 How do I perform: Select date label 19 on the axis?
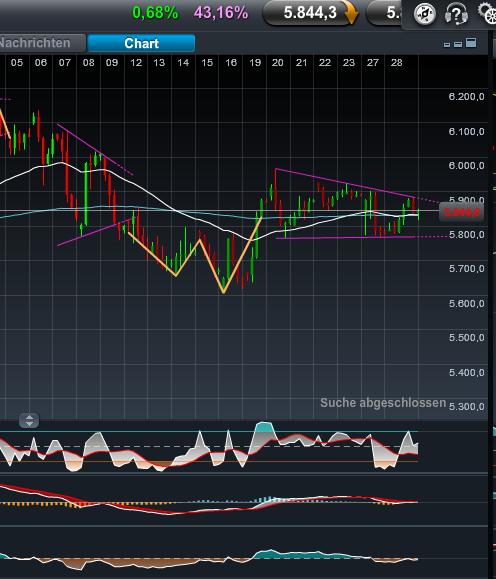tap(255, 62)
